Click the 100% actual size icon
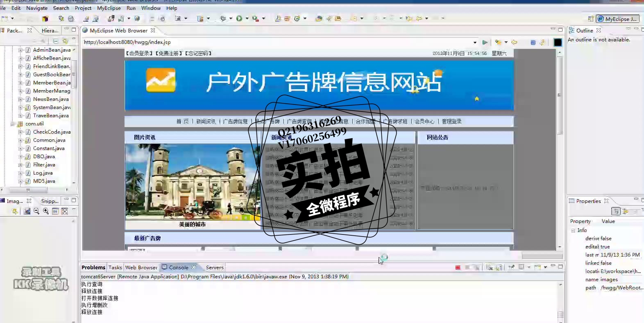This screenshot has width=644, height=323. (x=55, y=211)
